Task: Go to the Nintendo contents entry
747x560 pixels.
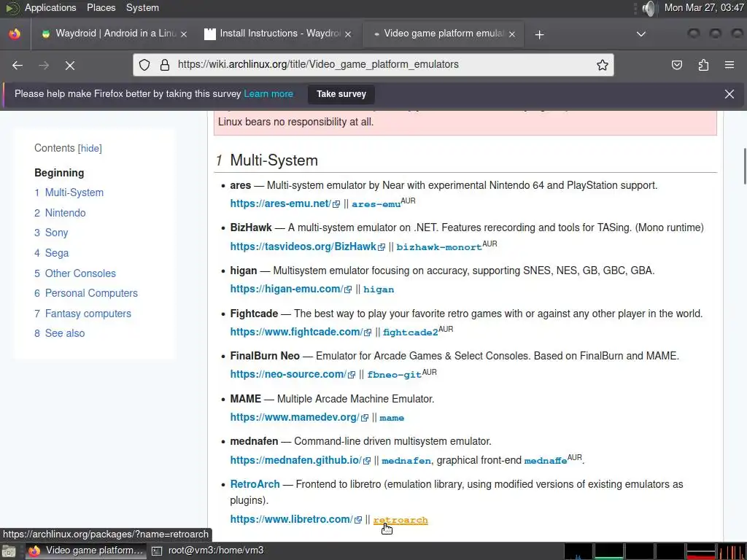Action: [60, 213]
